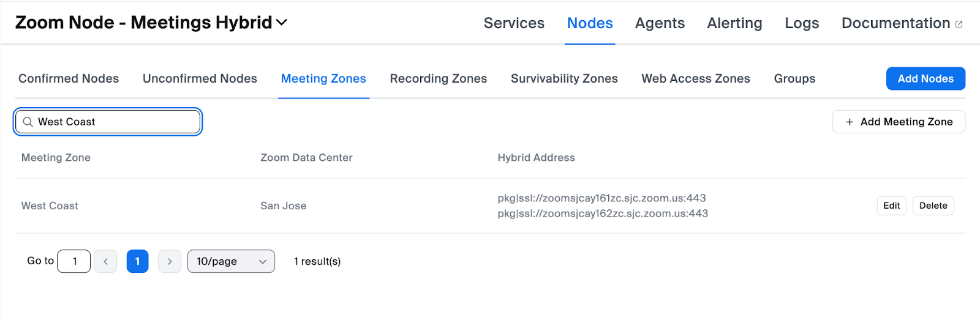View the Survivability Zones tab
Image resolution: width=980 pixels, height=323 pixels.
point(564,78)
